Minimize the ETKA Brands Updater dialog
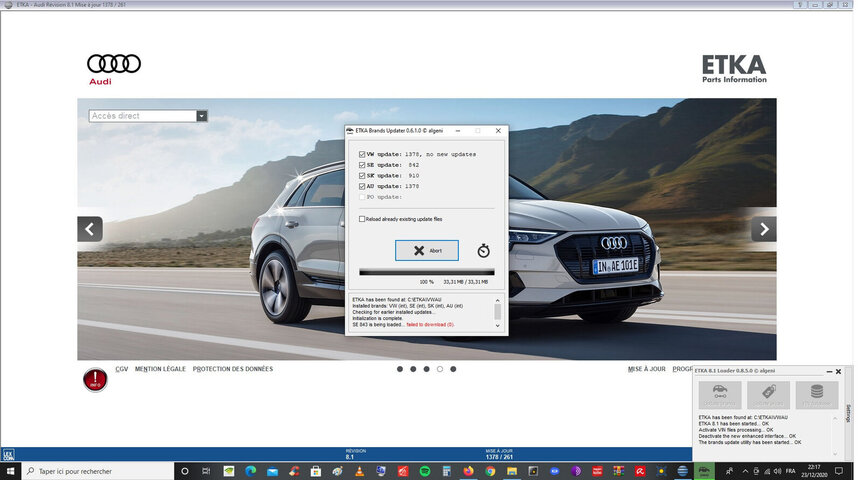Screen dimensions: 862x480 (x=458, y=131)
